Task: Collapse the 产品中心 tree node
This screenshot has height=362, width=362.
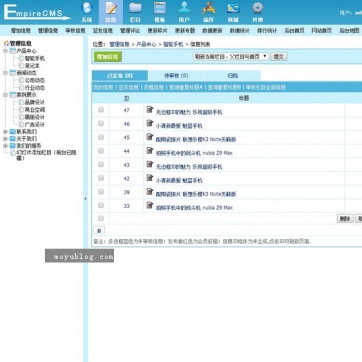Action: coord(5,51)
